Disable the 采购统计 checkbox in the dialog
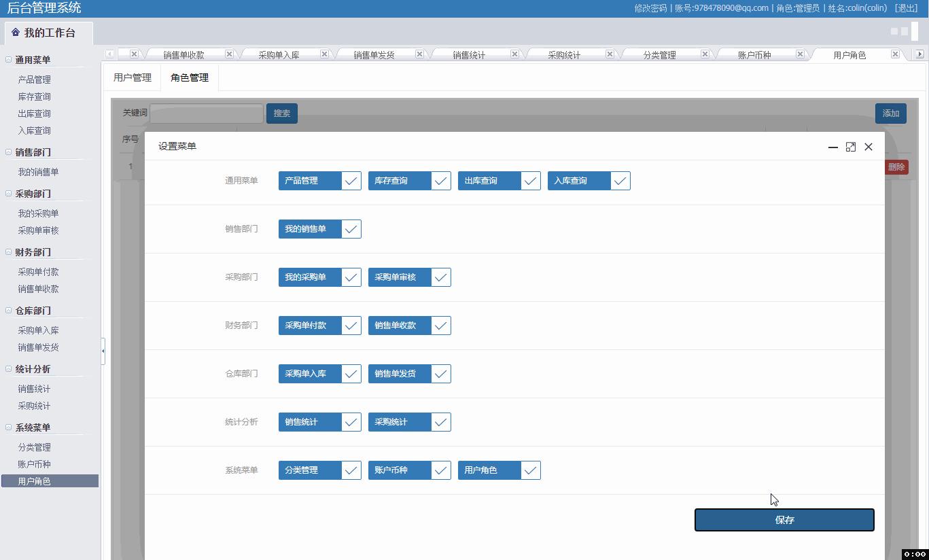The image size is (929, 560). pyautogui.click(x=440, y=422)
